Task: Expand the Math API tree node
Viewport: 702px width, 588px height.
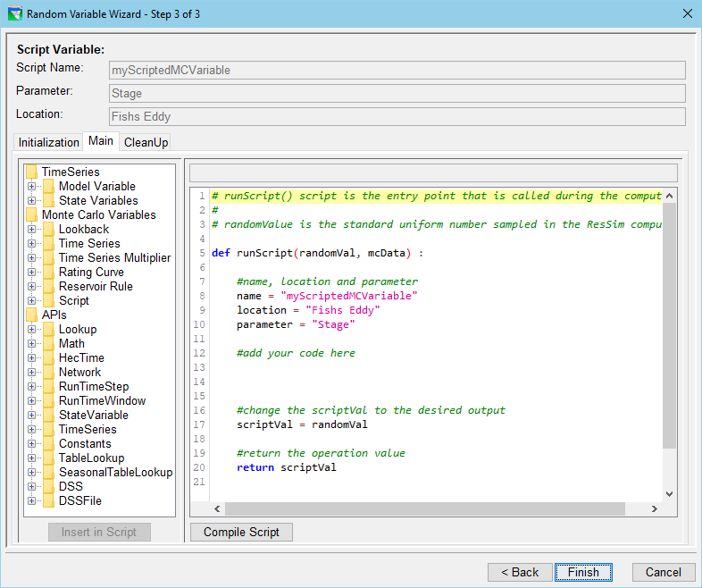Action: pyautogui.click(x=31, y=343)
